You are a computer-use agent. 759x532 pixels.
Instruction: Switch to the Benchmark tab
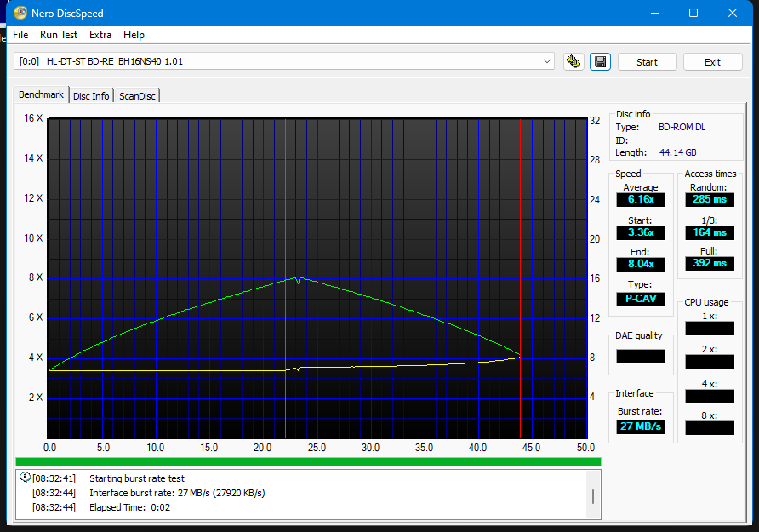pyautogui.click(x=41, y=94)
